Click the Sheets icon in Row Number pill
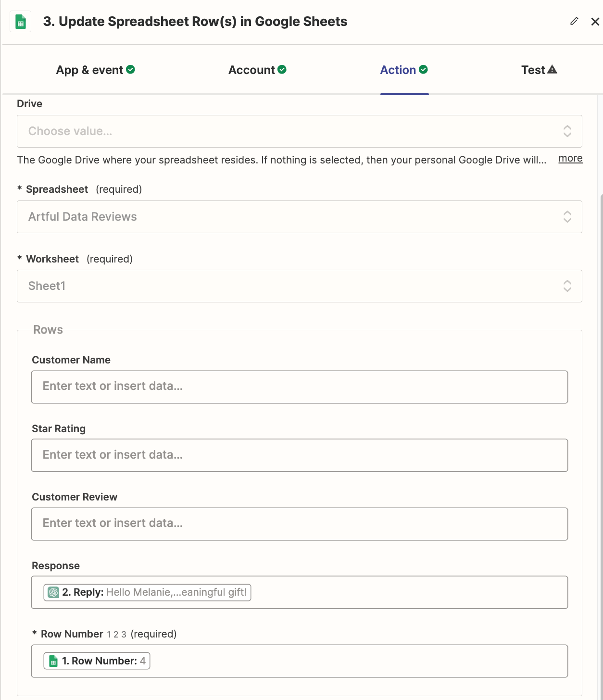This screenshot has height=700, width=603. (x=53, y=661)
